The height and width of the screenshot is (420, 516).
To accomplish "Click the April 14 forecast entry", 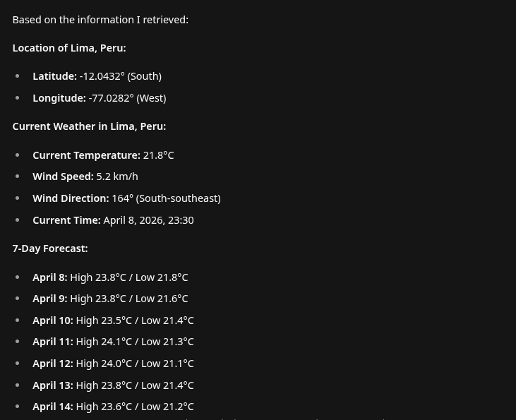I will [x=113, y=407].
